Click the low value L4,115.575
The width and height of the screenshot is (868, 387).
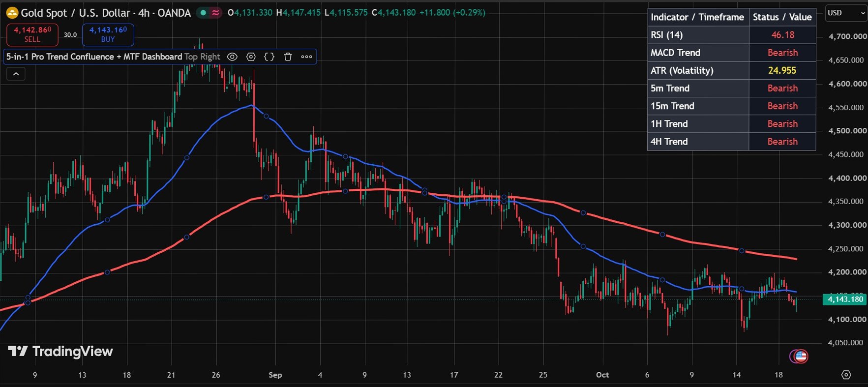coord(346,13)
